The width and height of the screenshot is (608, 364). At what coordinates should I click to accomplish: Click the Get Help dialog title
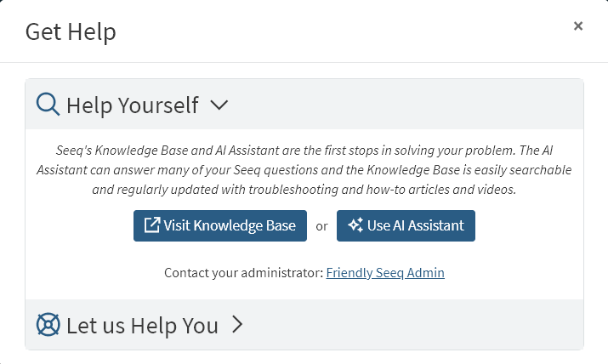pos(71,32)
